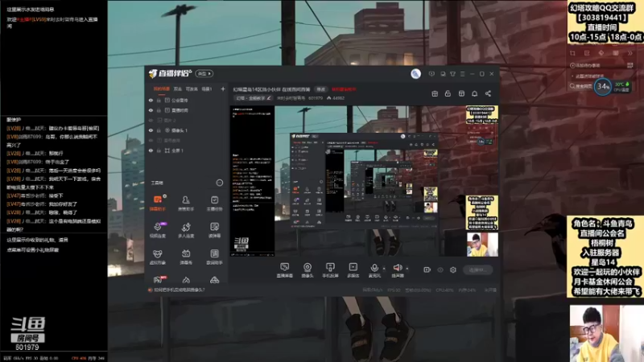Toggle the lock on the 直播时间 source

tap(159, 110)
